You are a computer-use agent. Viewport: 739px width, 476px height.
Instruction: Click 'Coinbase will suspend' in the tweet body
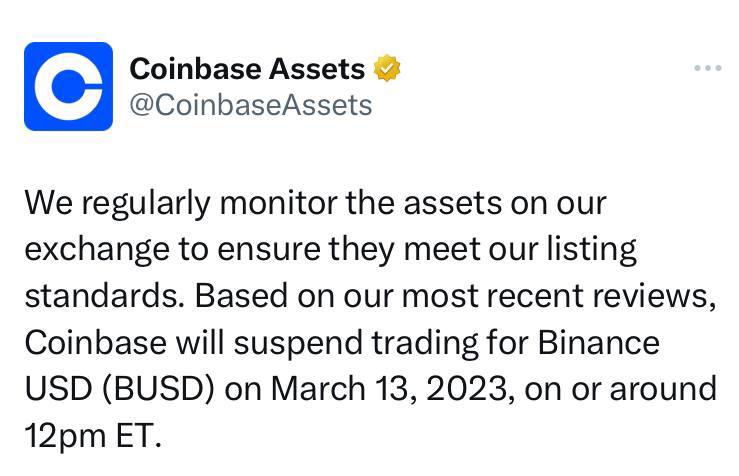[x=194, y=343]
